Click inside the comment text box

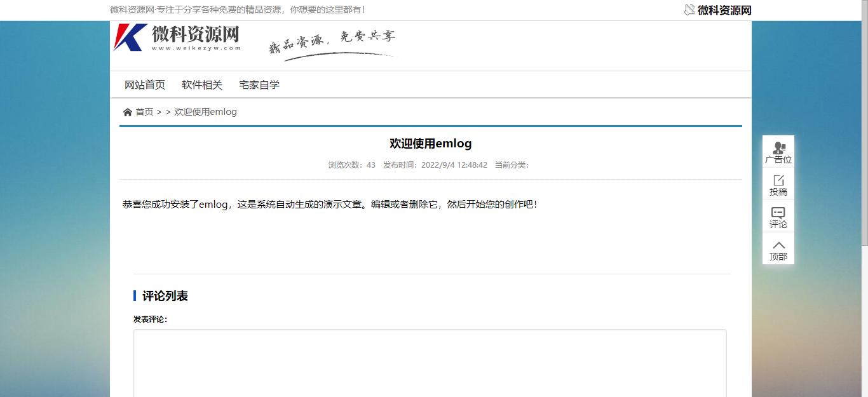(x=430, y=362)
